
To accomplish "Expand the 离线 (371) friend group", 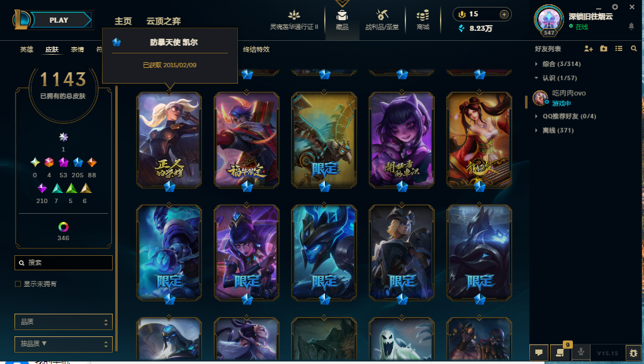I will tap(554, 130).
